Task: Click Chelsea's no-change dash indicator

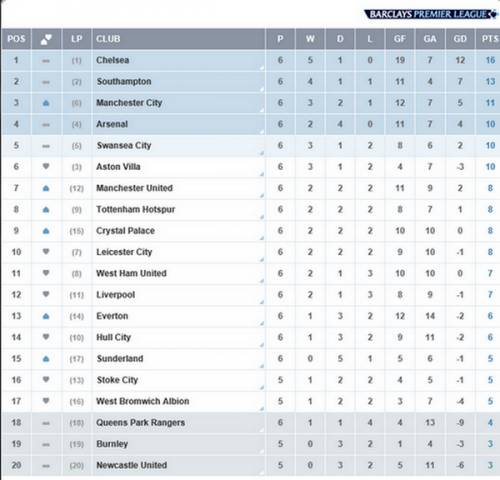Action: coord(46,61)
